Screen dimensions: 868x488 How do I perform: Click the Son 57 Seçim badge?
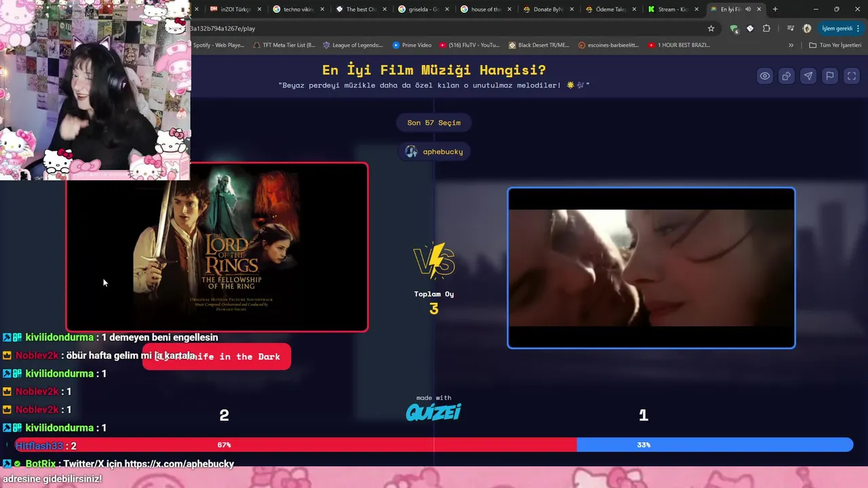[434, 123]
